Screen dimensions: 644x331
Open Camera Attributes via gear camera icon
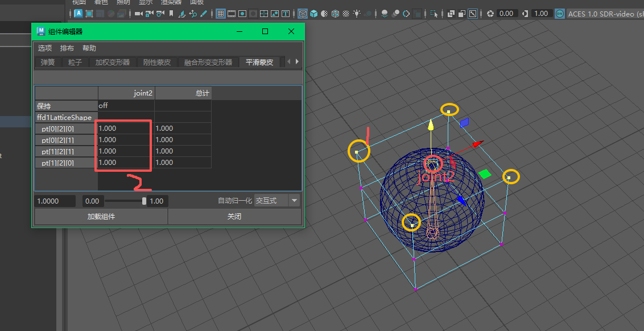(160, 14)
